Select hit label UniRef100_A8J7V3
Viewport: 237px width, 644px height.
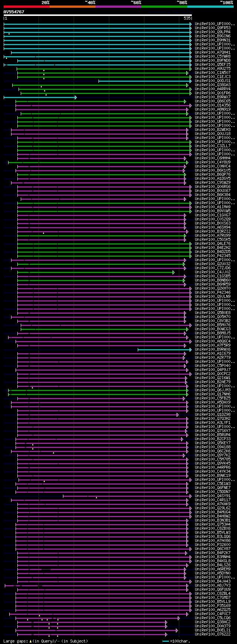213,585
